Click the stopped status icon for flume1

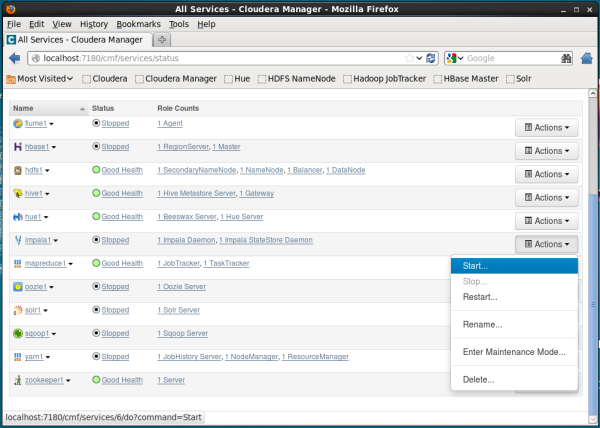click(x=96, y=123)
